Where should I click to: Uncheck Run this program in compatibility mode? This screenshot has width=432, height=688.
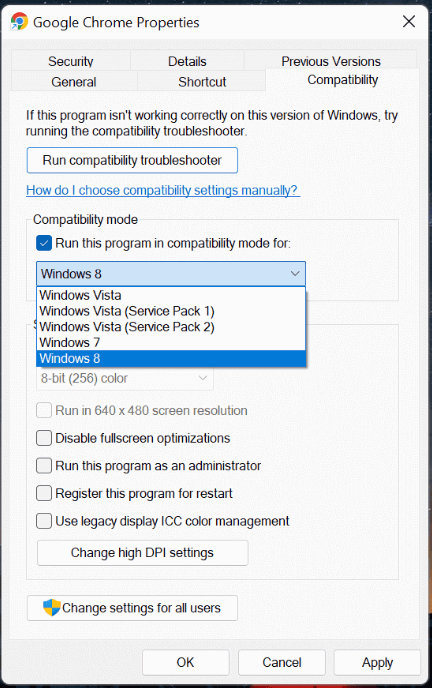(44, 243)
